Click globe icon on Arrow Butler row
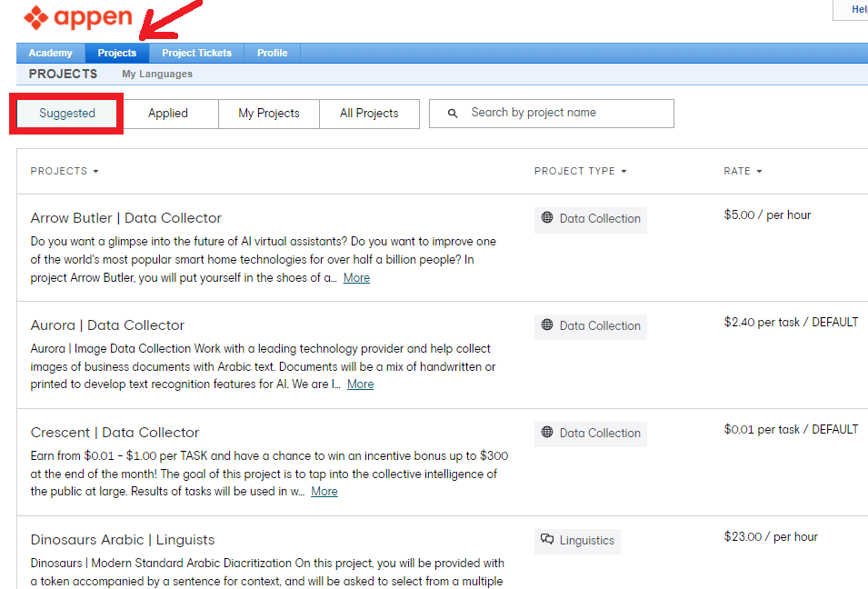This screenshot has width=868, height=589. pos(547,218)
